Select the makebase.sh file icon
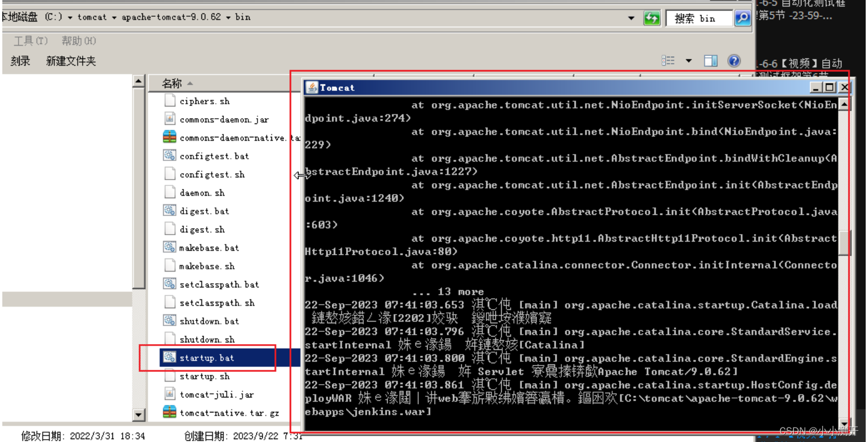Image resolution: width=868 pixels, height=442 pixels. pos(170,266)
